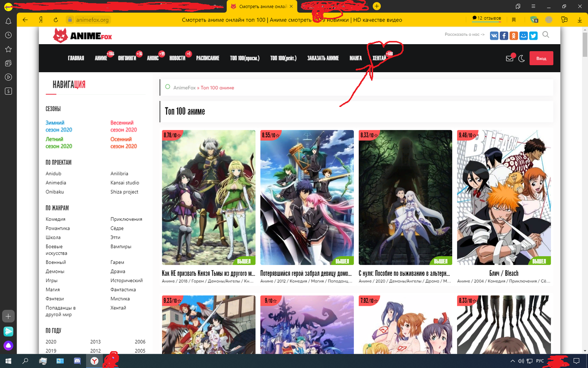Open Kansai studio project link
Screen dimensions: 588x368
coord(124,183)
